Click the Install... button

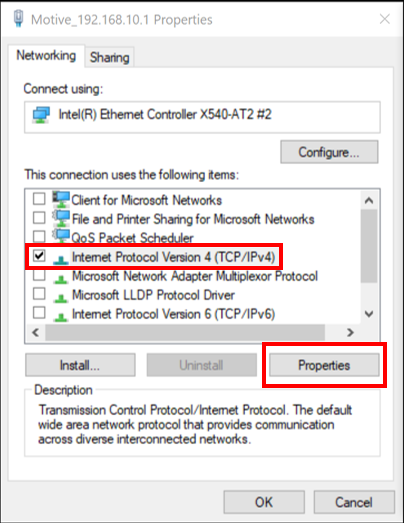pyautogui.click(x=80, y=365)
